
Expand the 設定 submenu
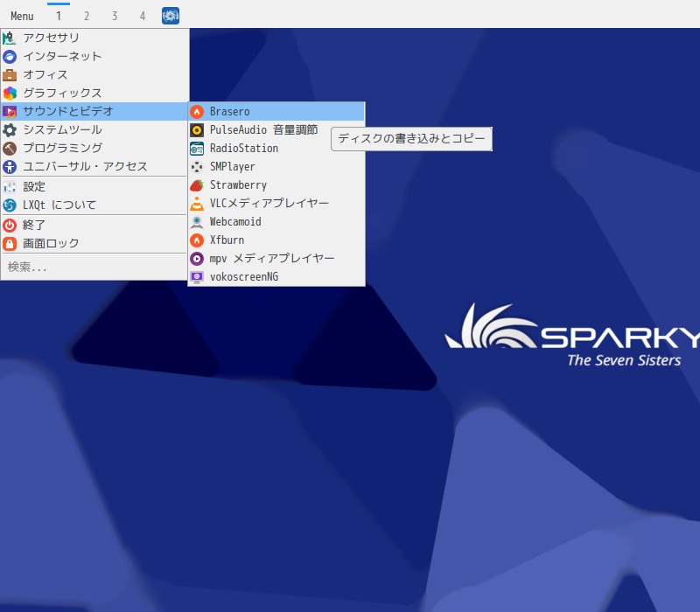[94, 186]
